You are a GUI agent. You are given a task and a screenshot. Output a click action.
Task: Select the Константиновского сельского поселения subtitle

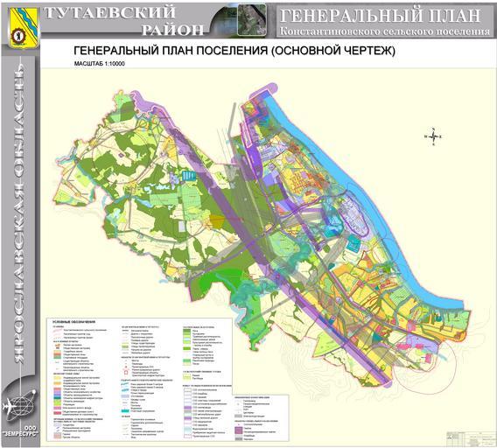click(385, 31)
